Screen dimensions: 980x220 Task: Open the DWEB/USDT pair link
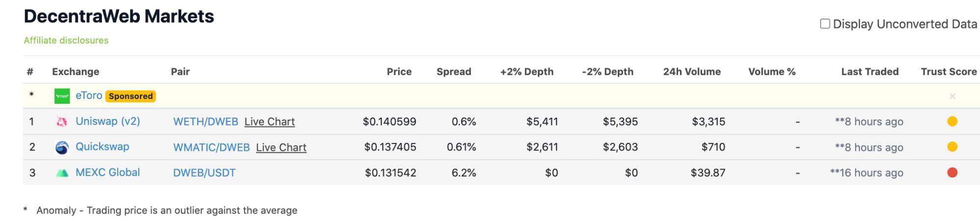point(204,173)
